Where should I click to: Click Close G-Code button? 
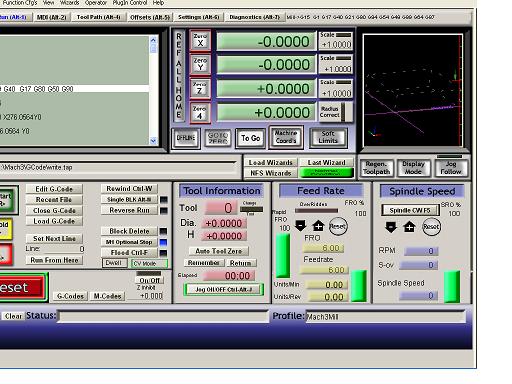[54, 210]
